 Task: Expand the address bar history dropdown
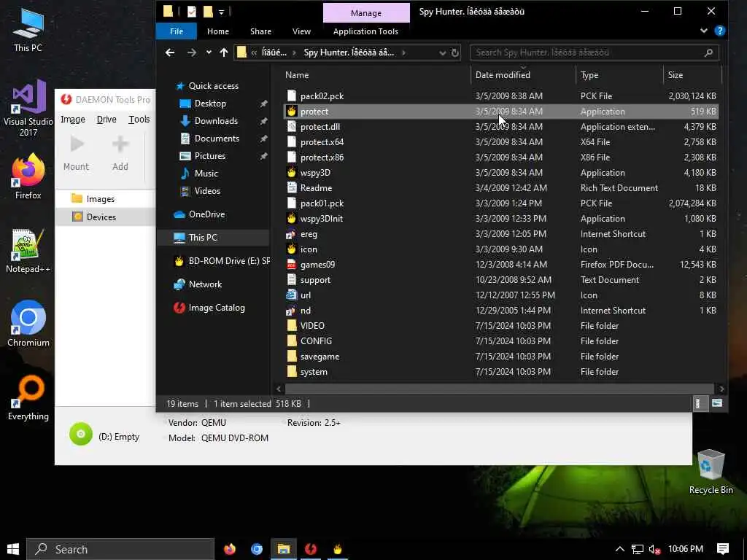[442, 52]
